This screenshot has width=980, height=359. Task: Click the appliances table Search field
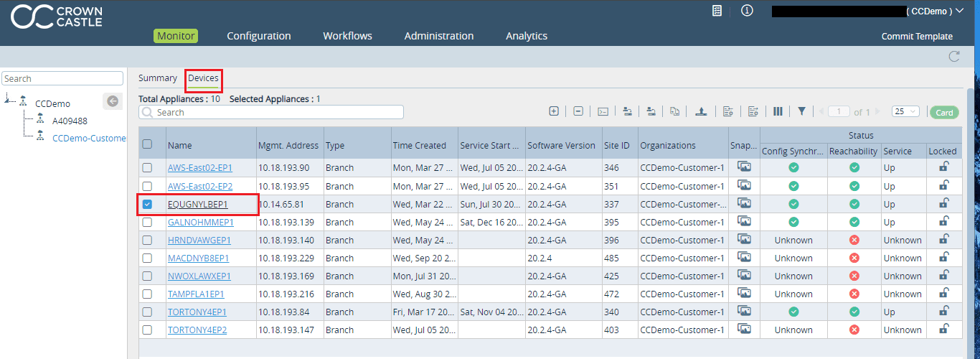point(271,112)
